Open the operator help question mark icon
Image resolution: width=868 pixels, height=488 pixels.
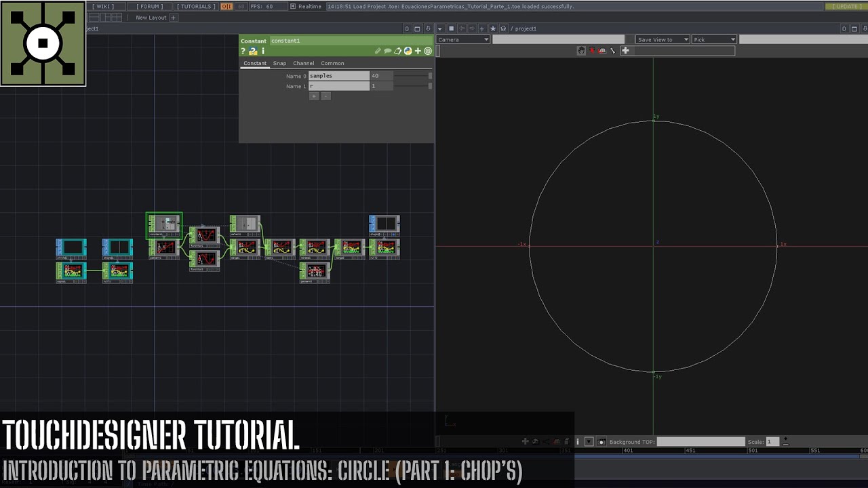tap(243, 51)
